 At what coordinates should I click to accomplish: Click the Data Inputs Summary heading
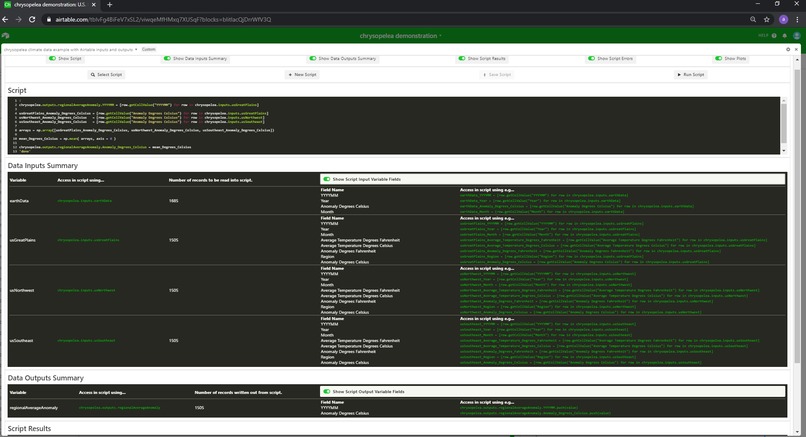(x=43, y=166)
